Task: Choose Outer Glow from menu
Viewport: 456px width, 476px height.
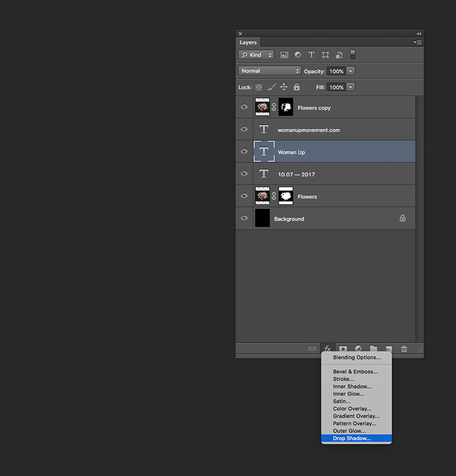Action: [x=356, y=431]
